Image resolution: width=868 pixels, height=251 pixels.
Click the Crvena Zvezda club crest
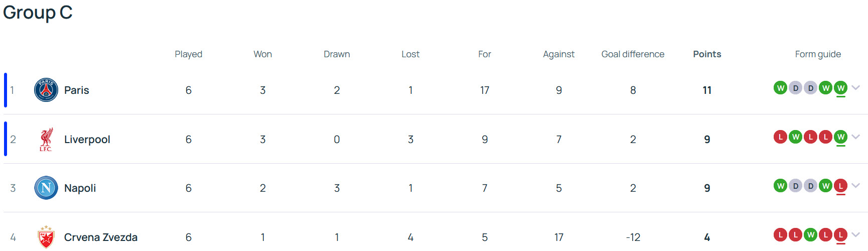[46, 237]
